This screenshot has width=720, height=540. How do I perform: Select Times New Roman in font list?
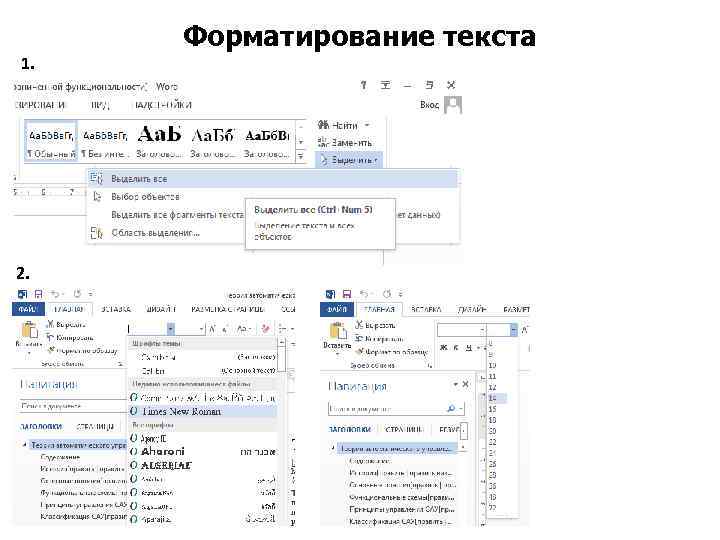203,411
